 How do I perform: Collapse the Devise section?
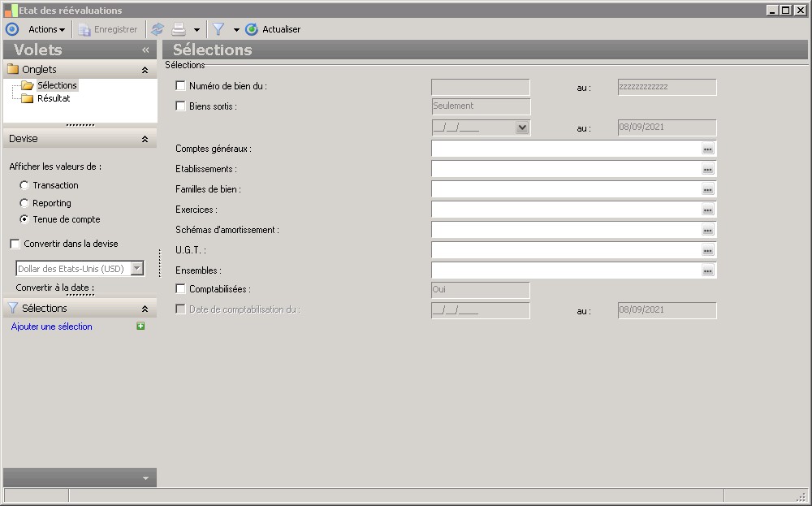coord(145,139)
